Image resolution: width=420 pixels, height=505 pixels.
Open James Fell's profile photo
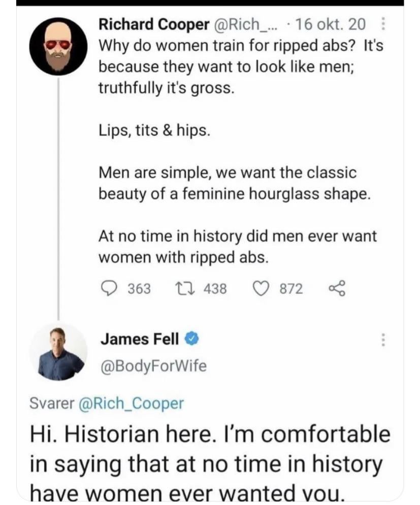click(x=58, y=352)
